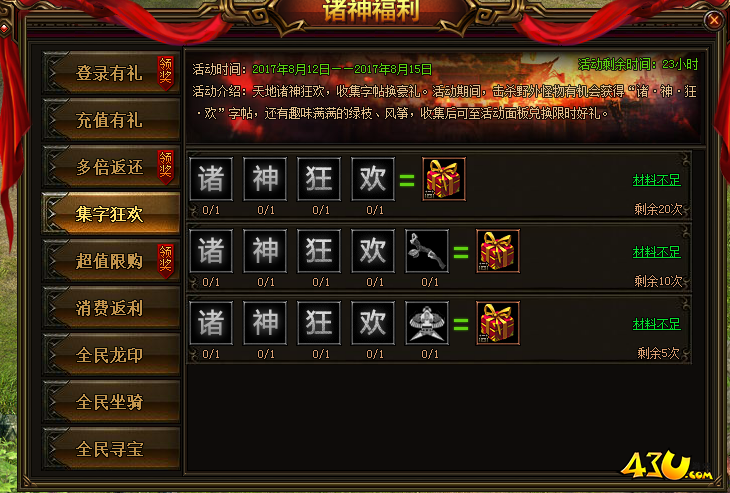730x493 pixels.
Task: Close the 诸神福利 window
Action: pyautogui.click(x=714, y=20)
